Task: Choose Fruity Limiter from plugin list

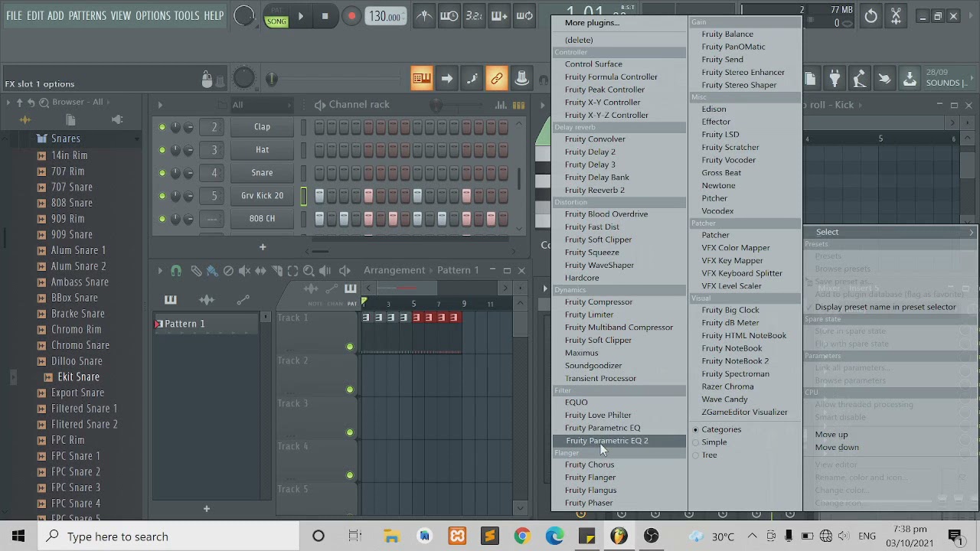Action: coord(589,315)
